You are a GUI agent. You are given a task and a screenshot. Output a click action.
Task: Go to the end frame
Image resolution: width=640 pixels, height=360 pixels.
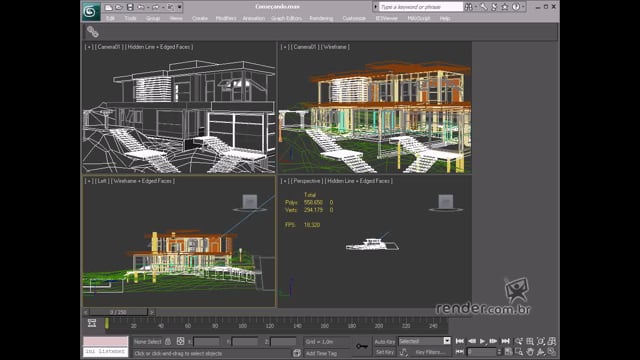point(505,341)
